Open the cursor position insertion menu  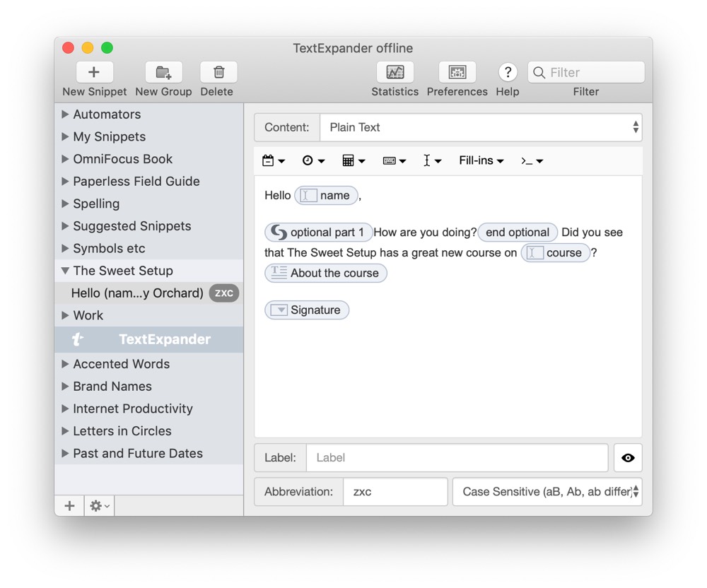[x=432, y=160]
